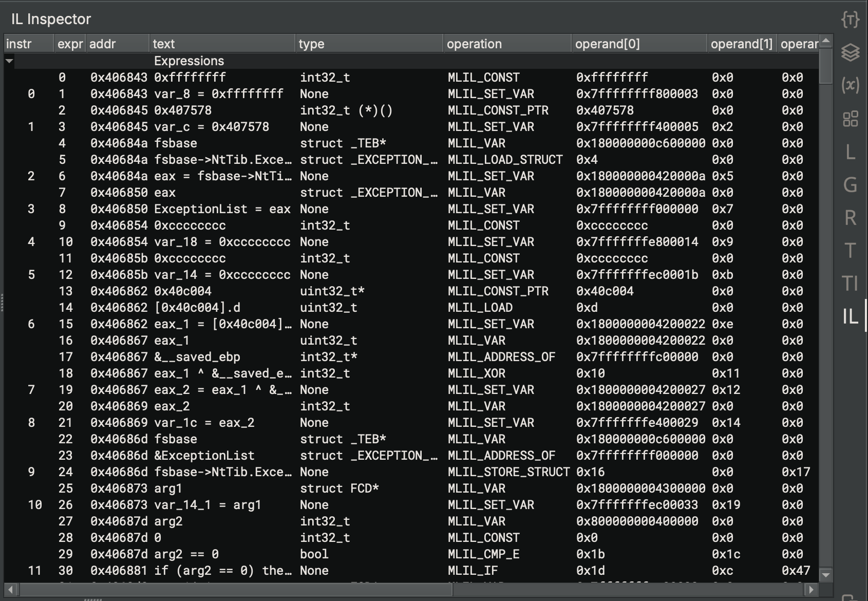Sort by the expr column header
Viewport: 868px width, 601px height.
click(70, 44)
